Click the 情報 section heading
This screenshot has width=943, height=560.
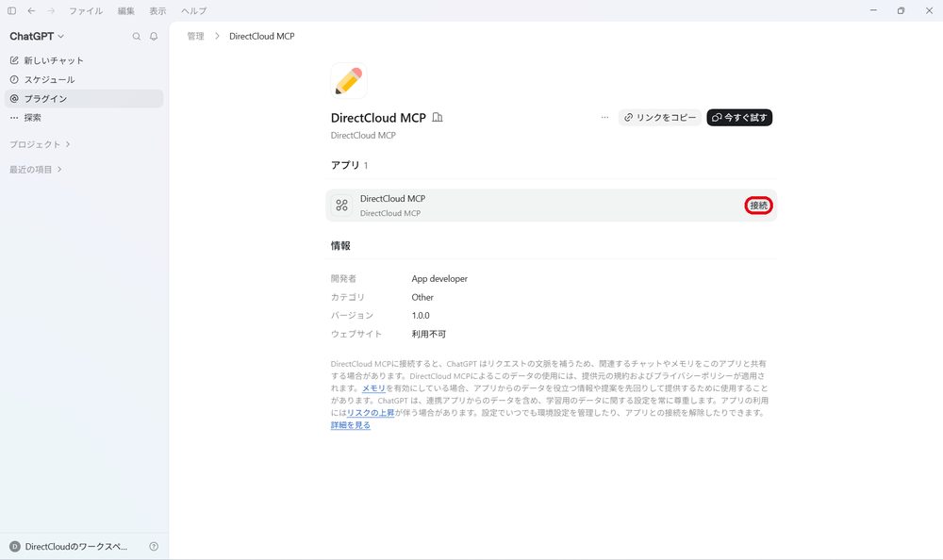pos(340,245)
